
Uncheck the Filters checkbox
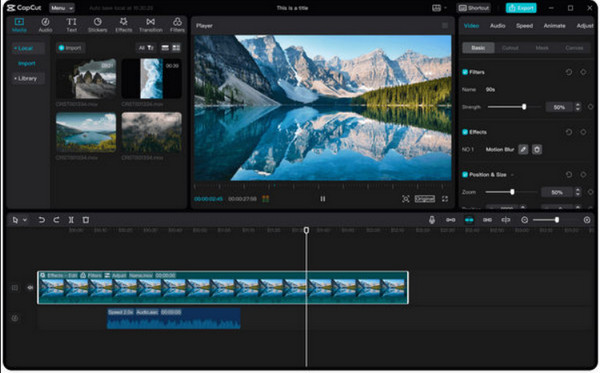tap(465, 72)
